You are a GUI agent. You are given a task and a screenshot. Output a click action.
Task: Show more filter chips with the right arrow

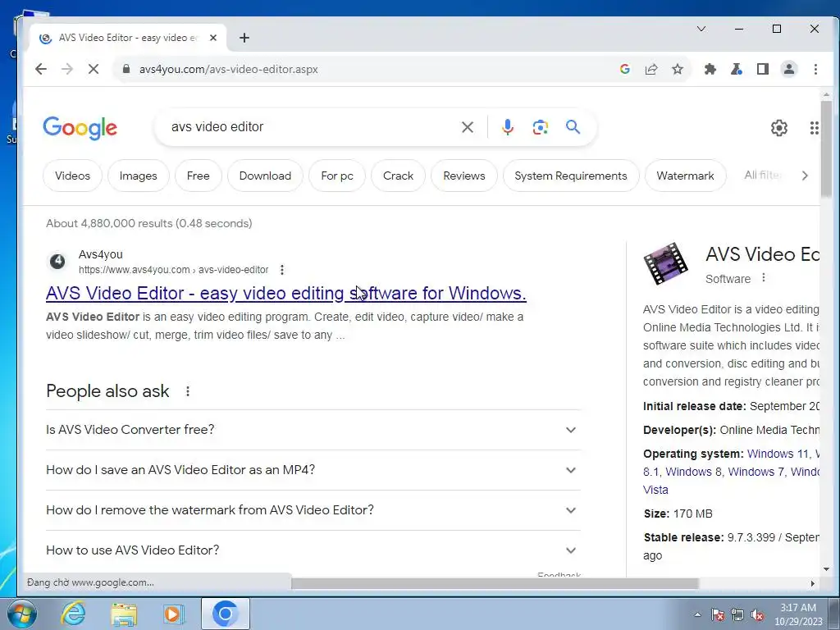[x=804, y=176]
